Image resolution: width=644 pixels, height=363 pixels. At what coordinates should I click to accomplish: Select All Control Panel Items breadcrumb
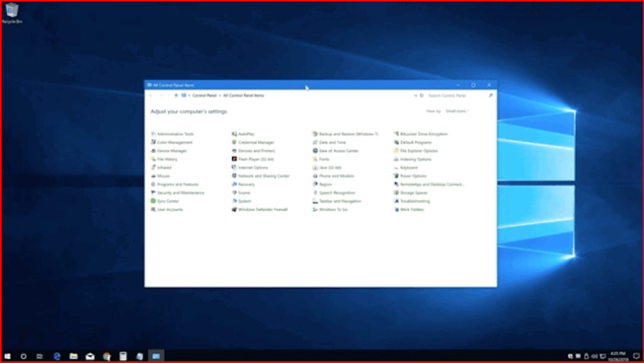244,95
